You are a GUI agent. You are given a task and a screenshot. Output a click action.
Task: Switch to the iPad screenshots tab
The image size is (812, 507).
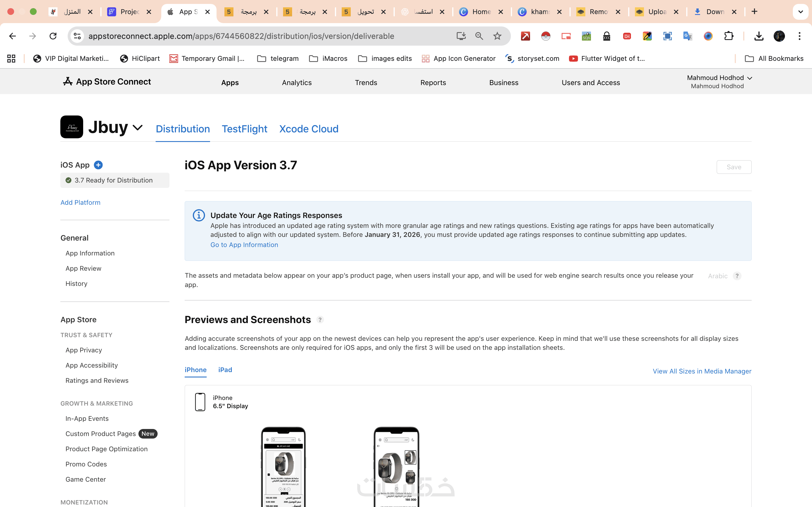225,370
